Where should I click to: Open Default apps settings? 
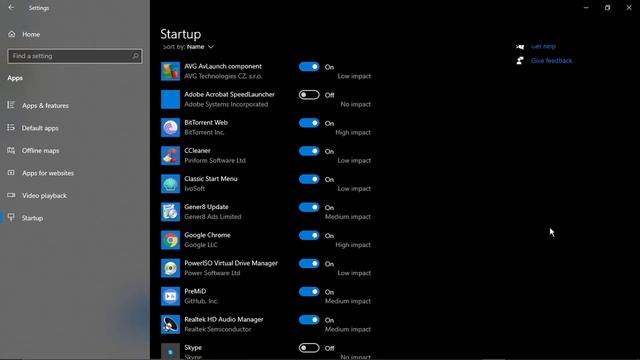pyautogui.click(x=40, y=128)
